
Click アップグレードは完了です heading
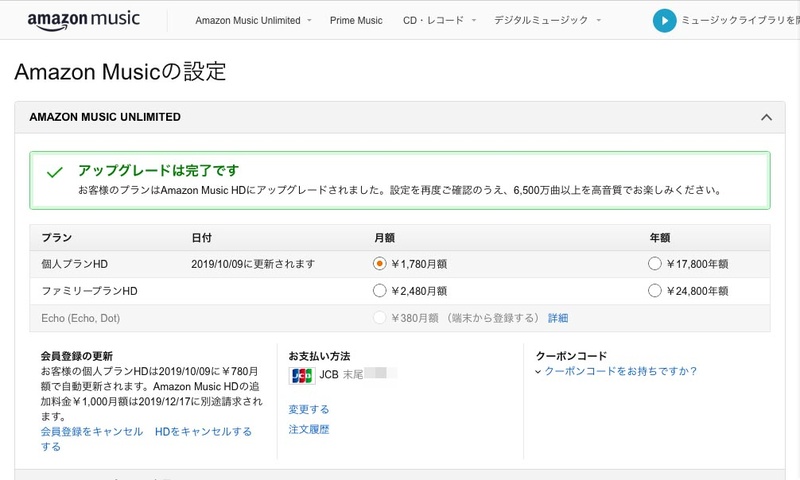[x=159, y=170]
